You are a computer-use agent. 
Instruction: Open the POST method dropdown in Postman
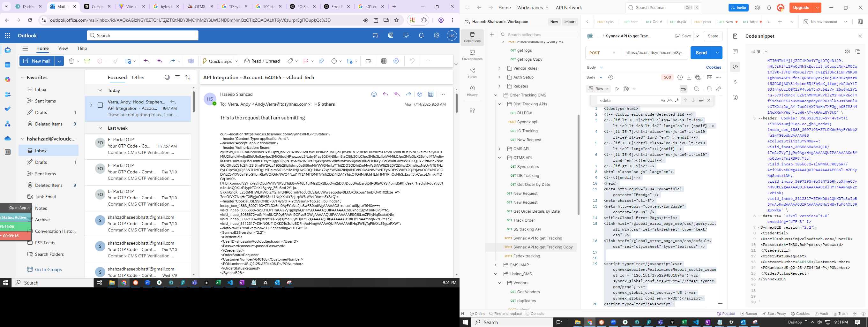click(603, 53)
